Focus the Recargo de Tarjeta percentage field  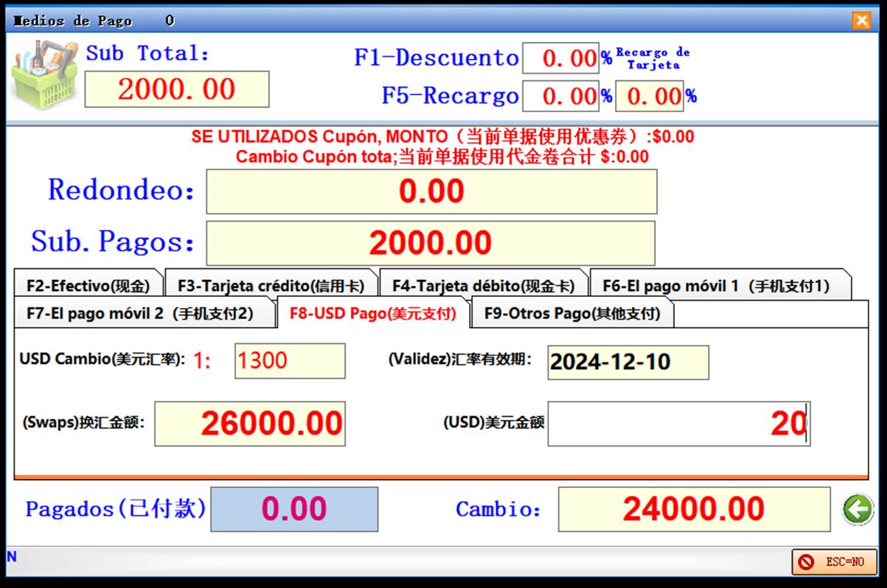click(x=650, y=97)
